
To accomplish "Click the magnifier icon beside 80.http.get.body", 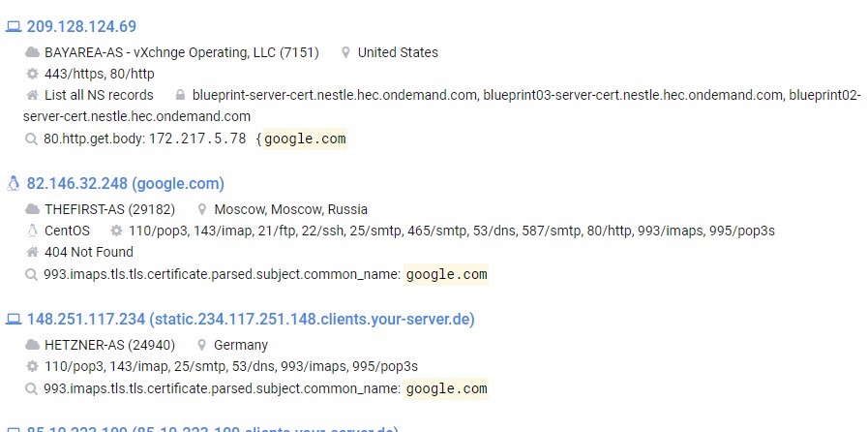I will [32, 139].
